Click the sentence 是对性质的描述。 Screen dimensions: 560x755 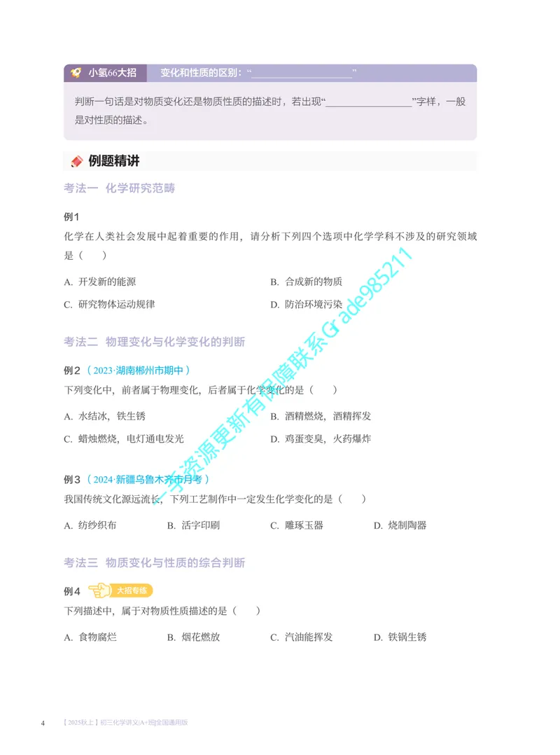pyautogui.click(x=111, y=120)
